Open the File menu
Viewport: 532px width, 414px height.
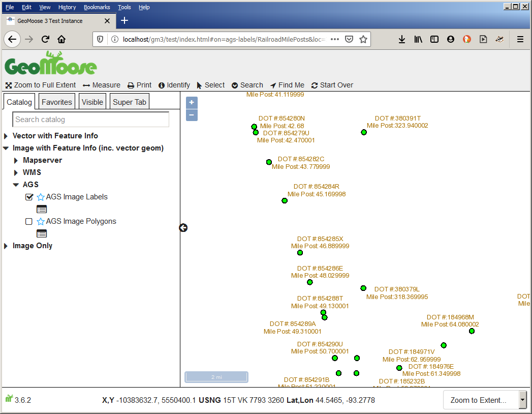pyautogui.click(x=10, y=7)
